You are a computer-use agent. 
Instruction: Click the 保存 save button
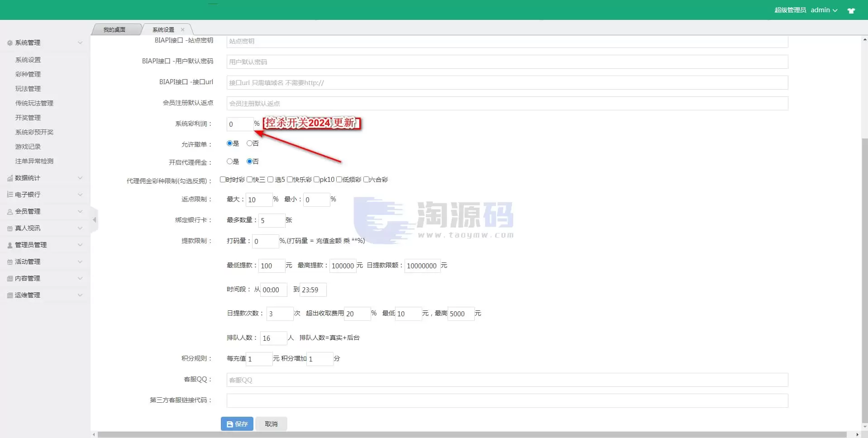tap(237, 424)
